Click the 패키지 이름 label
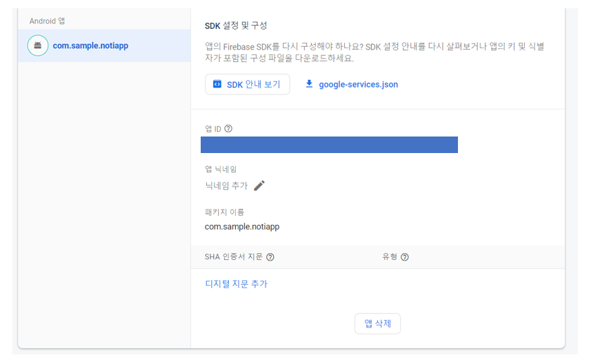Image resolution: width=589 pixels, height=364 pixels. (224, 212)
